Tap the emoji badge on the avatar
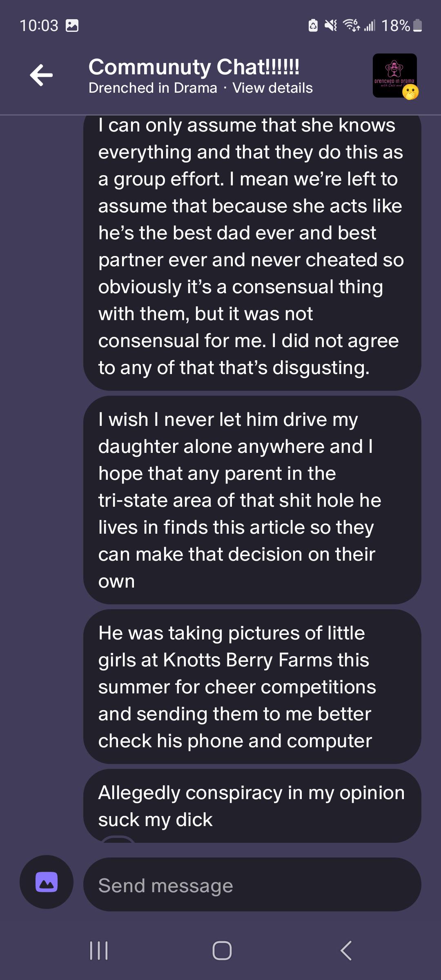The width and height of the screenshot is (441, 980). coord(410,93)
